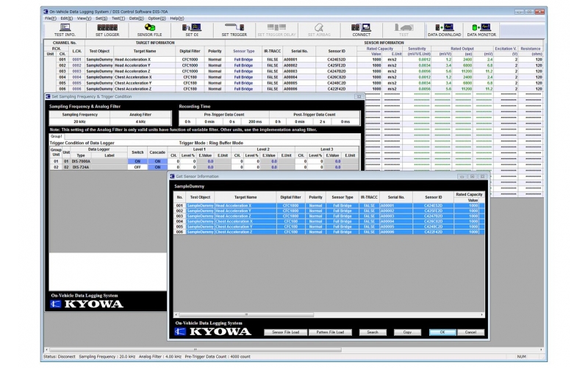
Task: Click the SET LOGGER toolbar icon
Action: pos(107,30)
